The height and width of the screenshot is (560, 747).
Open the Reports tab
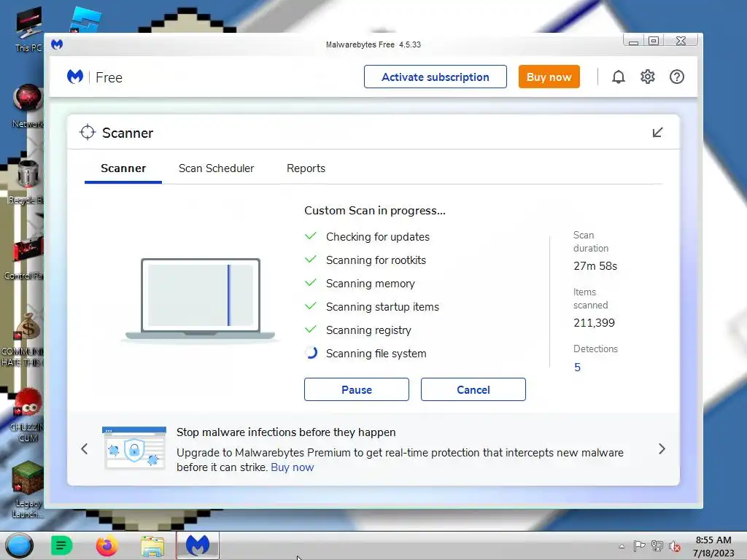[306, 168]
